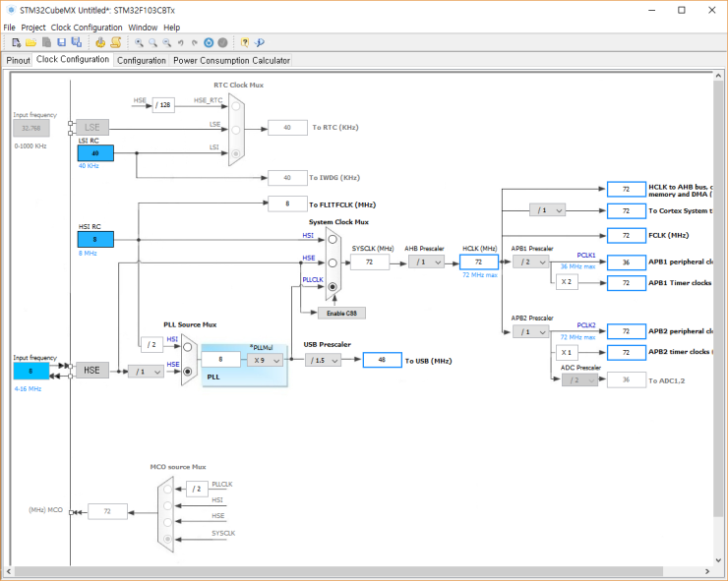
Task: Open the Help menu
Action: pos(171,28)
